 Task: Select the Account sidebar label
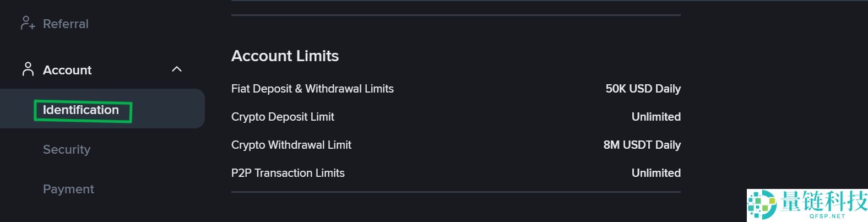(x=67, y=70)
